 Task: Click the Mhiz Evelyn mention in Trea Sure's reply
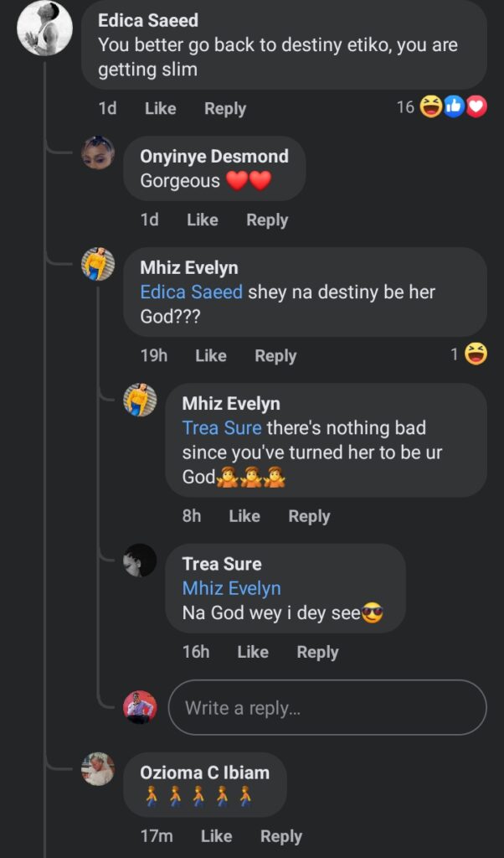point(231,588)
